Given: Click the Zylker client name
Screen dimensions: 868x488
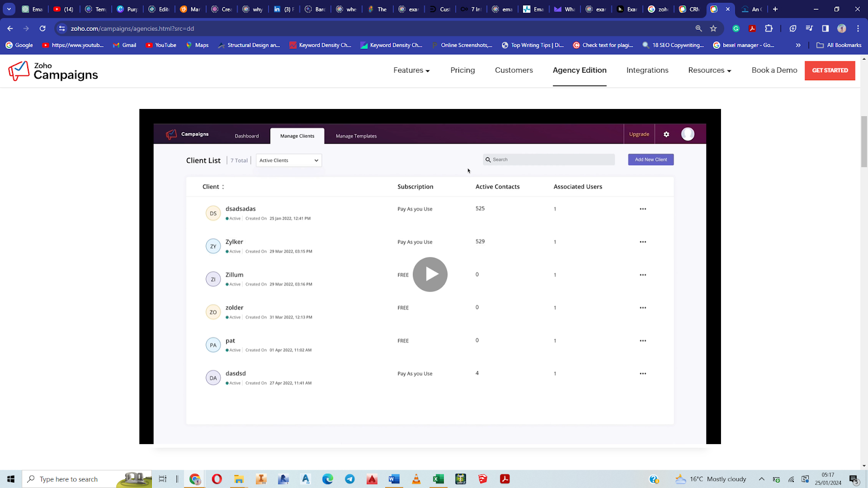Looking at the screenshot, I should (x=234, y=242).
